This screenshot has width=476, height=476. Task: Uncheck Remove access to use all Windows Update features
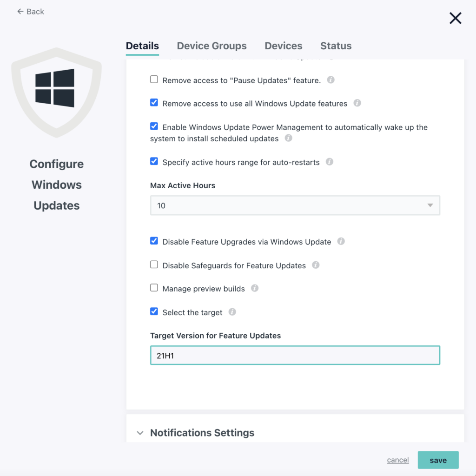pyautogui.click(x=154, y=103)
